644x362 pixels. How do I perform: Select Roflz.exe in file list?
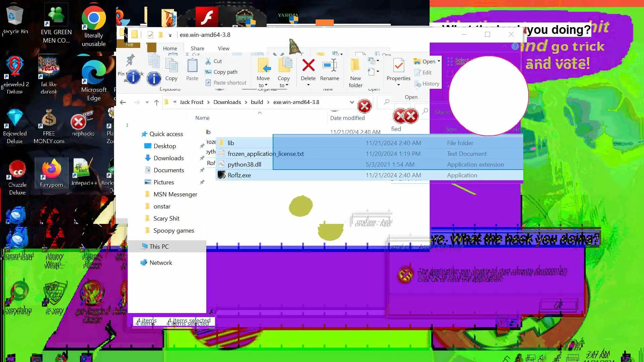tap(239, 175)
